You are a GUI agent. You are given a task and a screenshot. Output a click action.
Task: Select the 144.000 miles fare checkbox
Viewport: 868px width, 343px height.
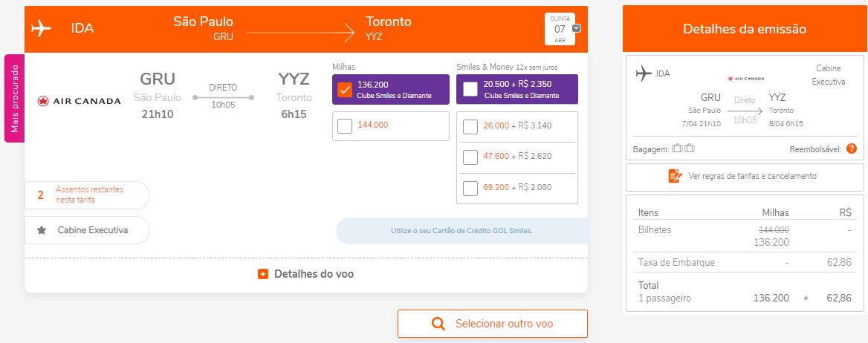pyautogui.click(x=344, y=126)
